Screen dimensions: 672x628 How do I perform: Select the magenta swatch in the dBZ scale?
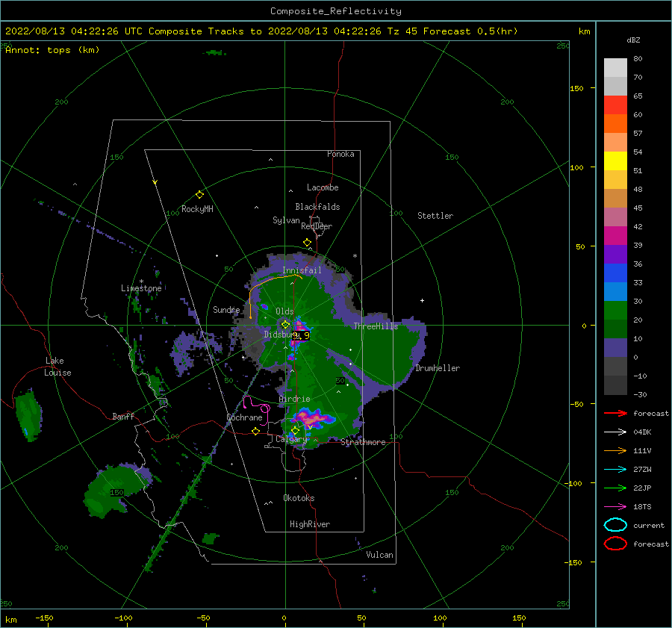(615, 235)
